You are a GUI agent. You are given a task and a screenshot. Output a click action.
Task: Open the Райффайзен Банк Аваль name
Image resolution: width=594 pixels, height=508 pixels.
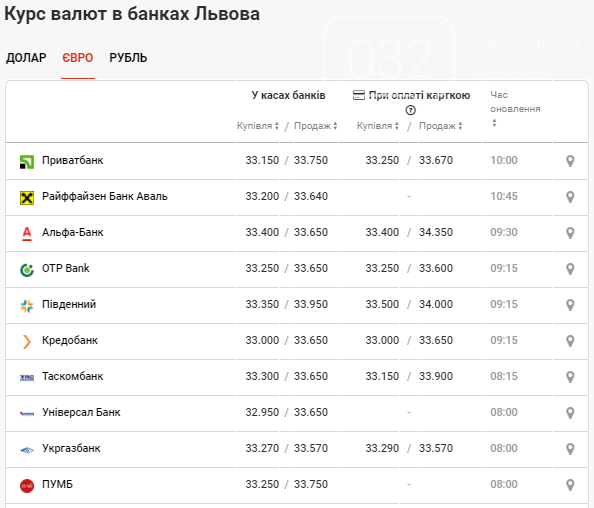[105, 197]
